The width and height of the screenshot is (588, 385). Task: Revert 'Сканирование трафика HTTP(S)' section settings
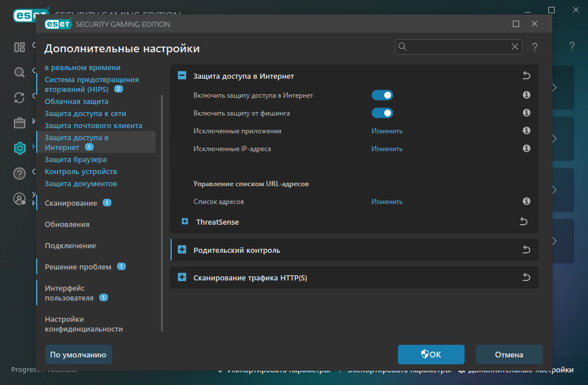[527, 278]
